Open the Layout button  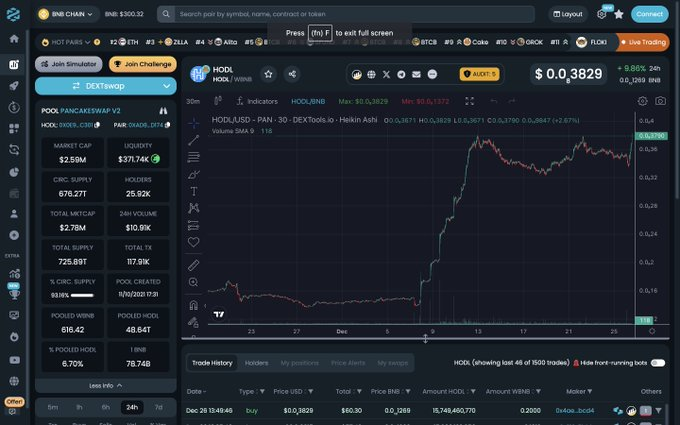coord(568,14)
